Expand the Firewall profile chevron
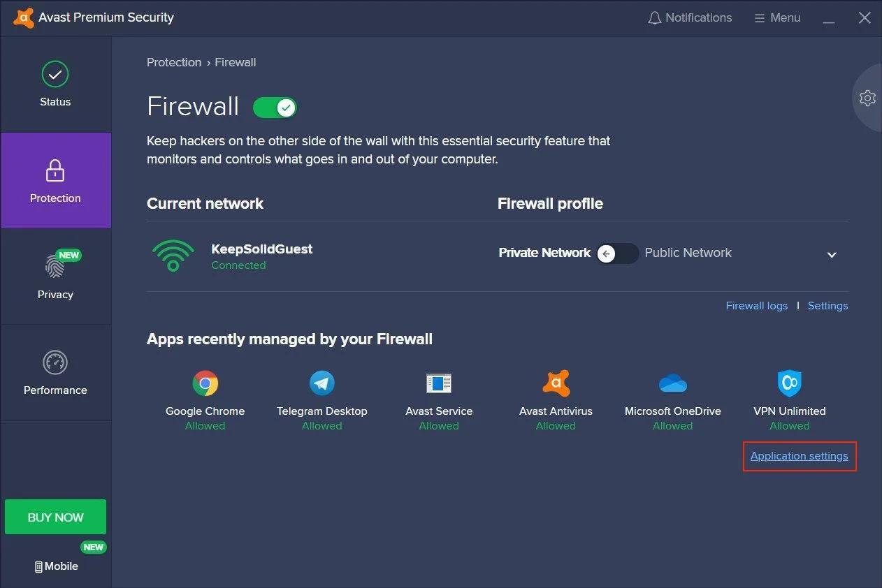The height and width of the screenshot is (588, 882). [x=832, y=255]
